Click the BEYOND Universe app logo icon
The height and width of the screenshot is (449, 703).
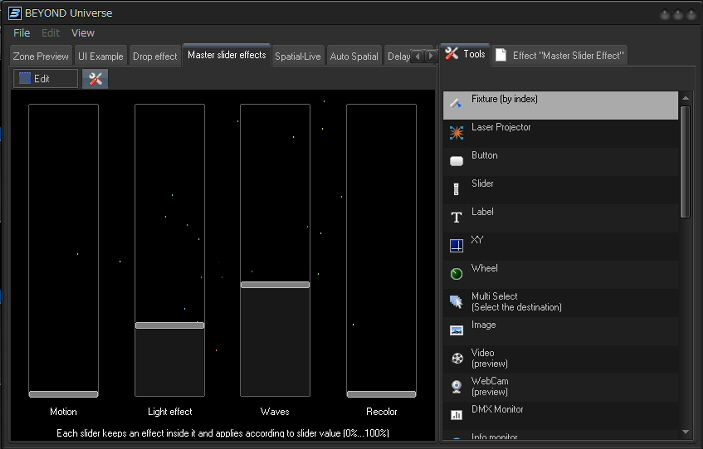coord(15,13)
